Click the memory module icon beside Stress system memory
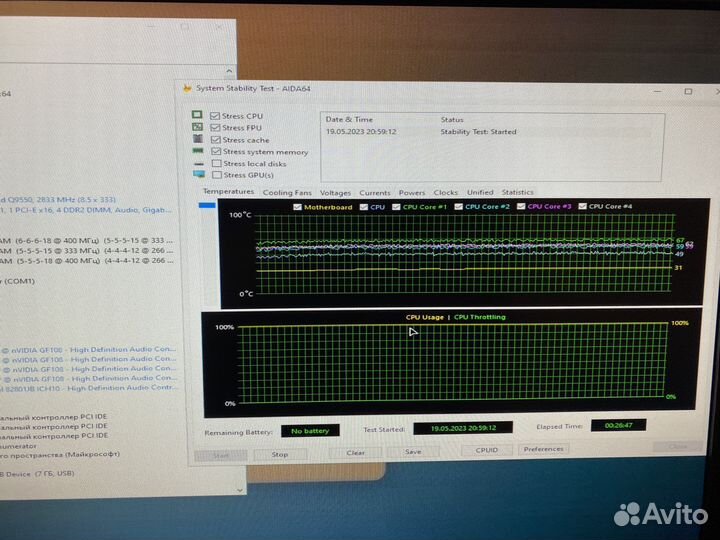Screen dimensions: 720x540 tap(198, 151)
